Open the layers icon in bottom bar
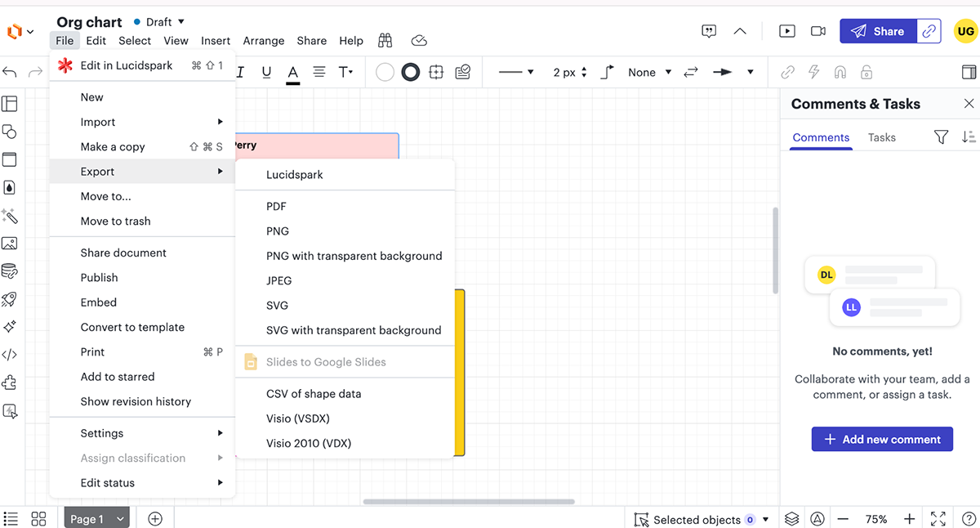 pos(791,519)
